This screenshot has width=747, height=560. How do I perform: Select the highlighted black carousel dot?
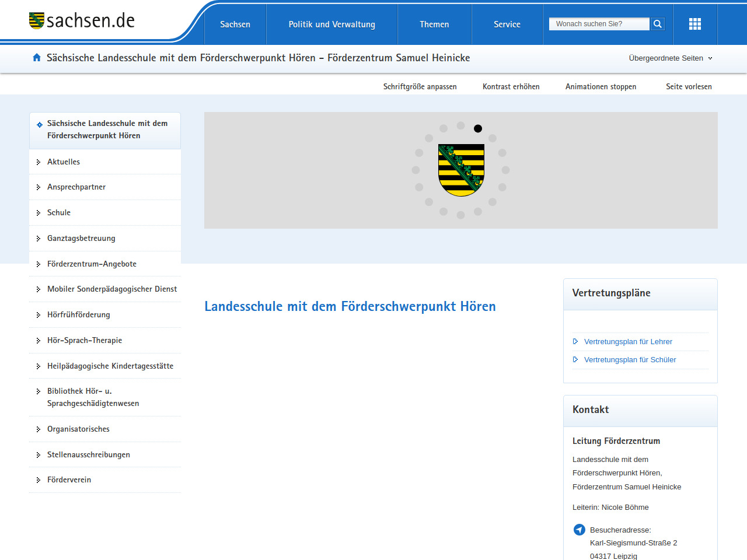click(478, 128)
